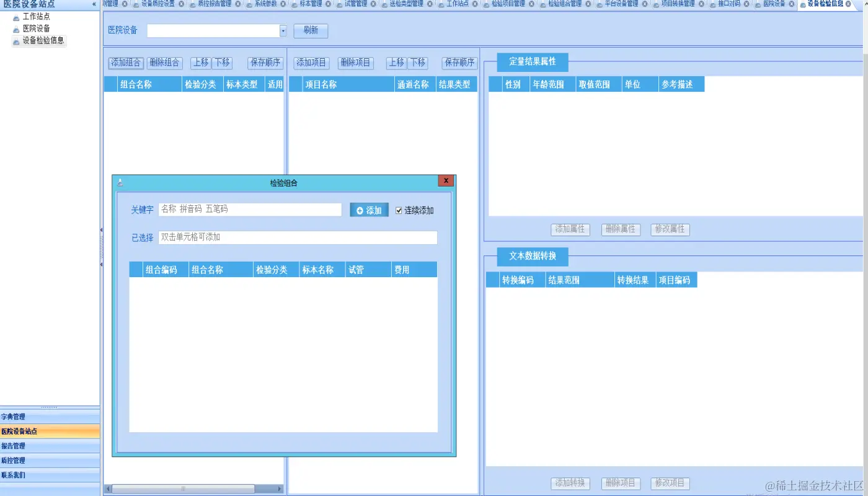The height and width of the screenshot is (496, 868).
Task: Switch to the 标本管理 tab
Action: [311, 4]
